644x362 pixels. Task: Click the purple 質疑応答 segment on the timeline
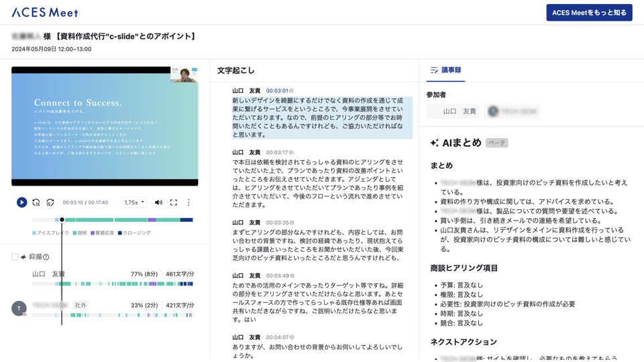pos(152,220)
